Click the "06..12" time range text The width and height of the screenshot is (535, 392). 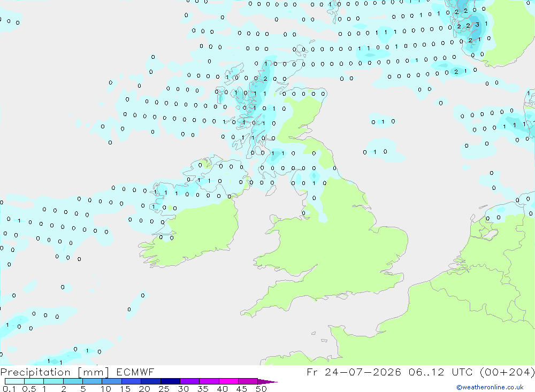click(426, 372)
